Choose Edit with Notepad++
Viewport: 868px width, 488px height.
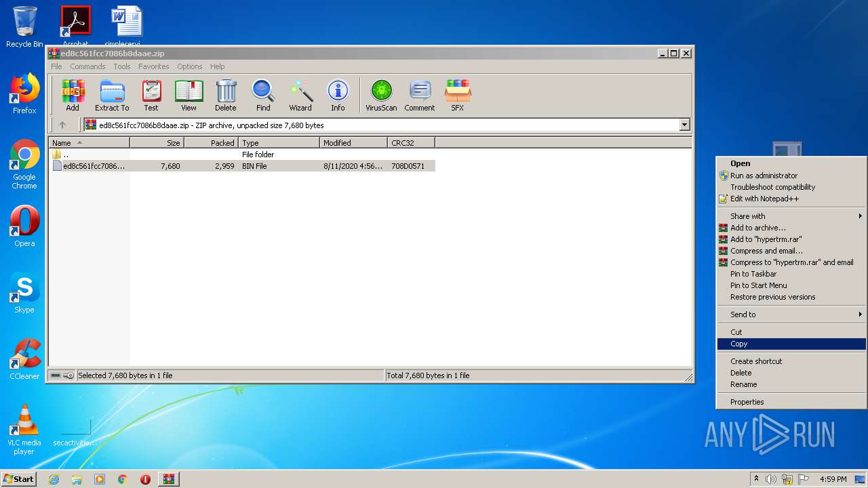[791, 199]
